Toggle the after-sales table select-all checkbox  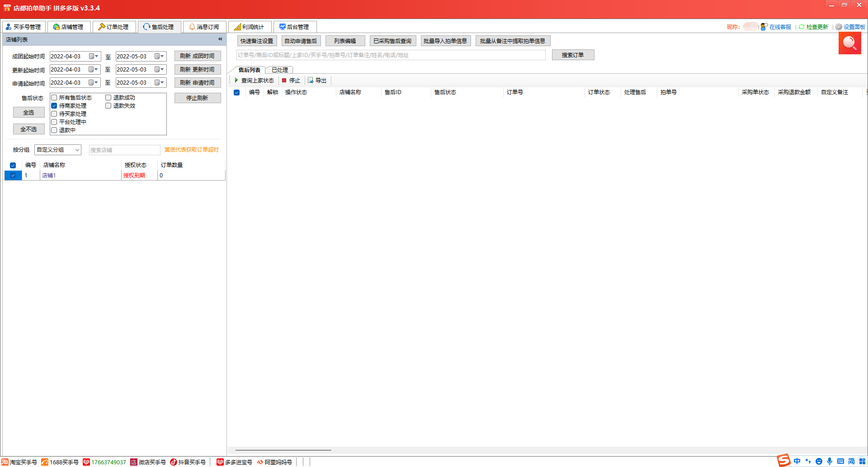pyautogui.click(x=236, y=92)
